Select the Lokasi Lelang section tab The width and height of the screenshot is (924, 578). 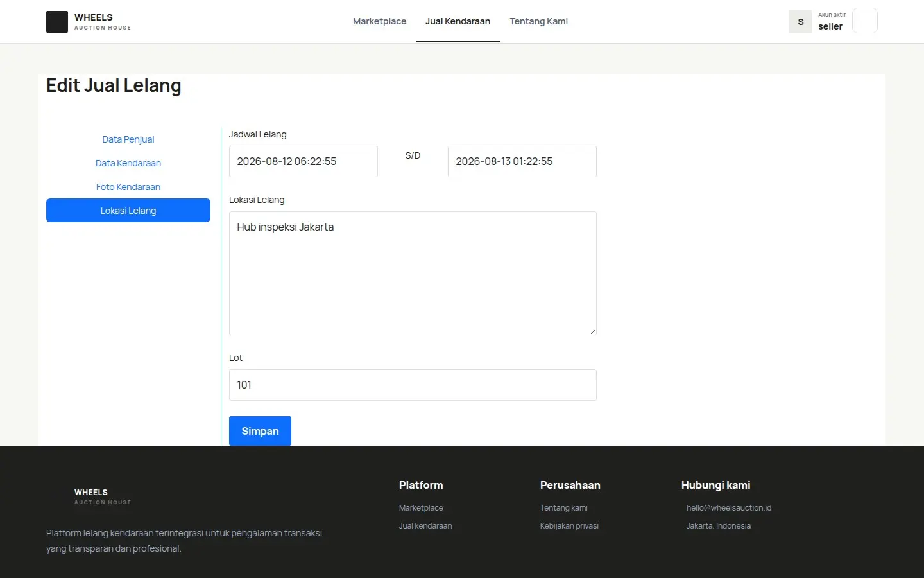(128, 211)
